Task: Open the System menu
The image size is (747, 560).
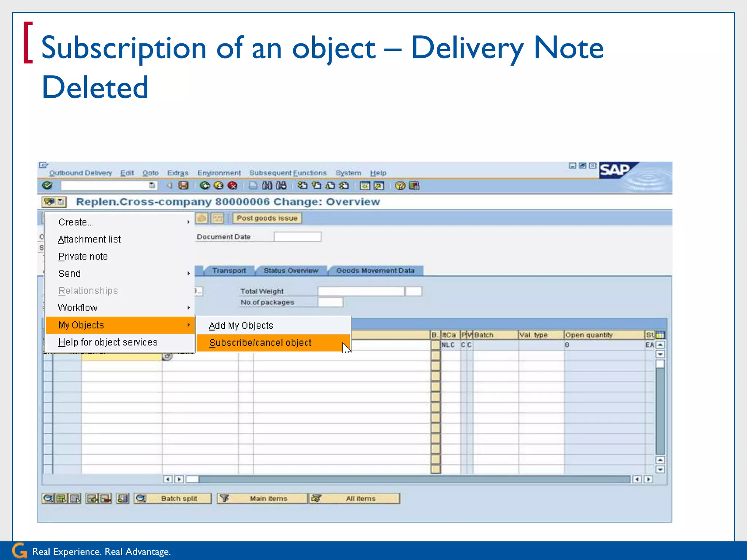Action: (x=348, y=173)
